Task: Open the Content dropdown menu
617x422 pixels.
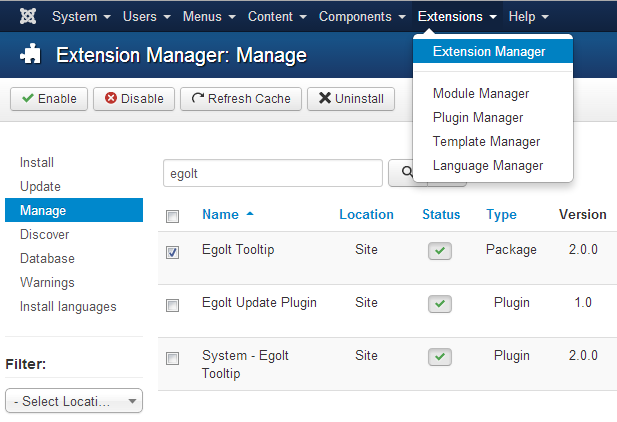Action: point(277,17)
